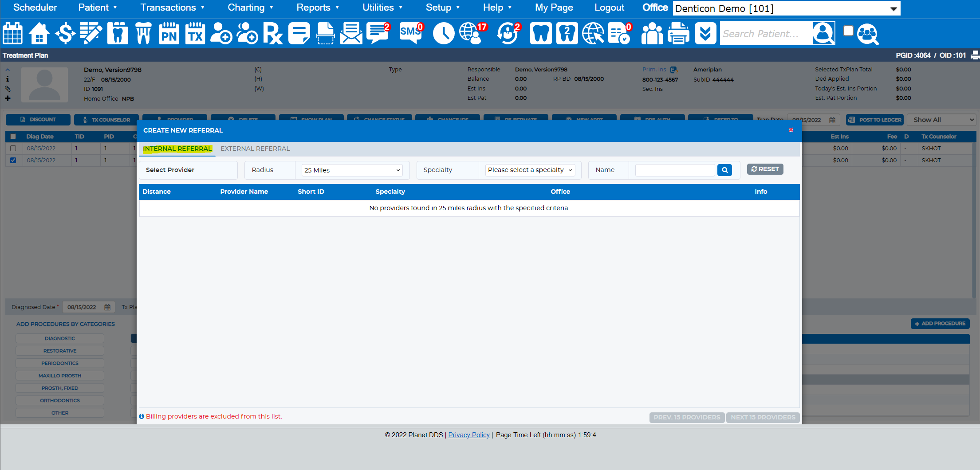The width and height of the screenshot is (980, 470).
Task: Open the Office Denticon Demo dropdown
Action: [x=787, y=8]
